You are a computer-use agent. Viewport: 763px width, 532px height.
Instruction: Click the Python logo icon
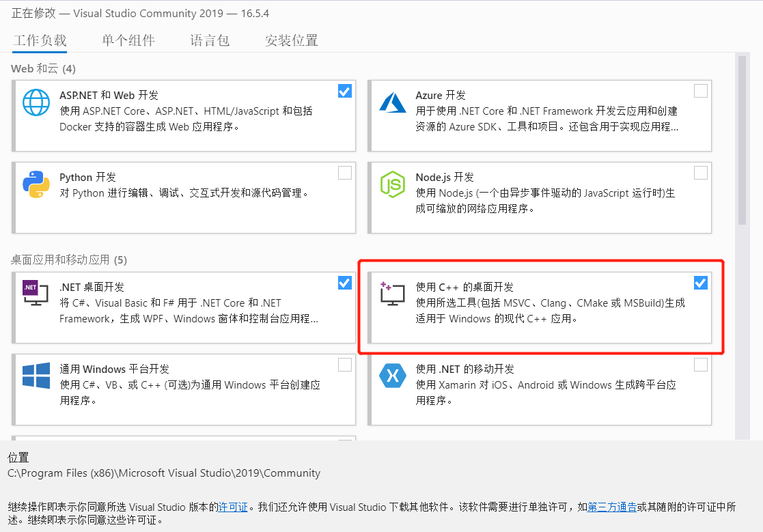[36, 184]
